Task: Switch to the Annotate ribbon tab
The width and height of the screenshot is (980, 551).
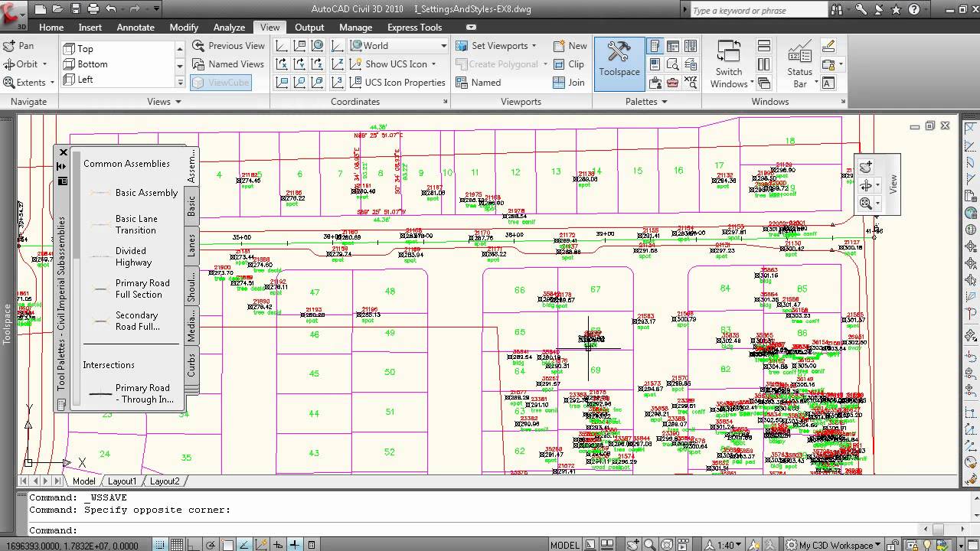Action: point(136,27)
